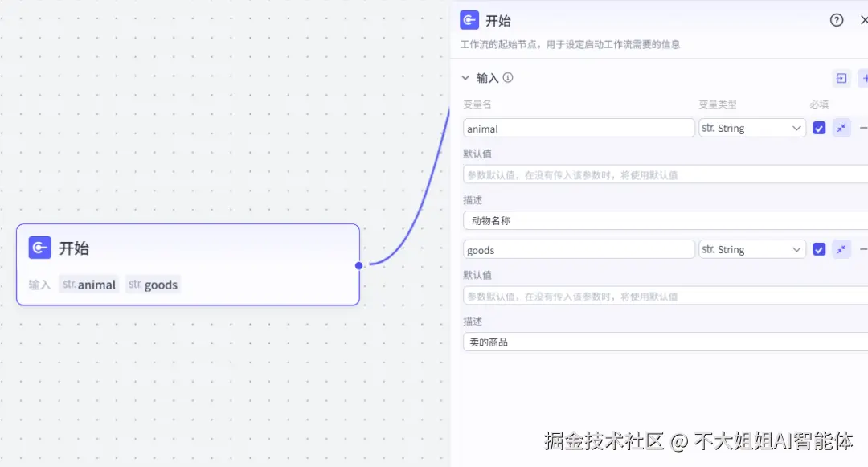Remove the goods variable row

pos(863,249)
